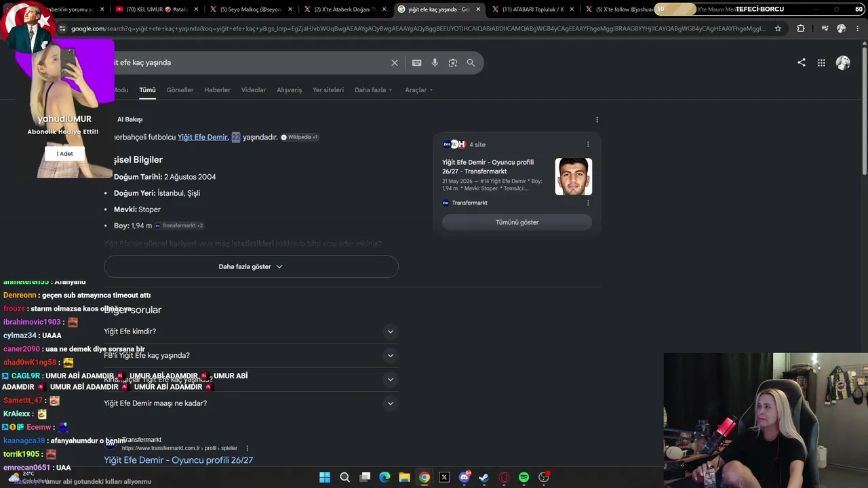This screenshot has width=868, height=488.
Task: Bookmark this page with the star icon
Action: click(778, 28)
